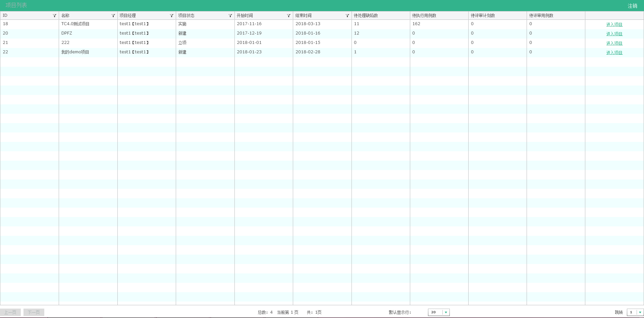Screen dimensions: 644x318
Task: Open 进入项目 link for DPFZ project
Action: [614, 34]
